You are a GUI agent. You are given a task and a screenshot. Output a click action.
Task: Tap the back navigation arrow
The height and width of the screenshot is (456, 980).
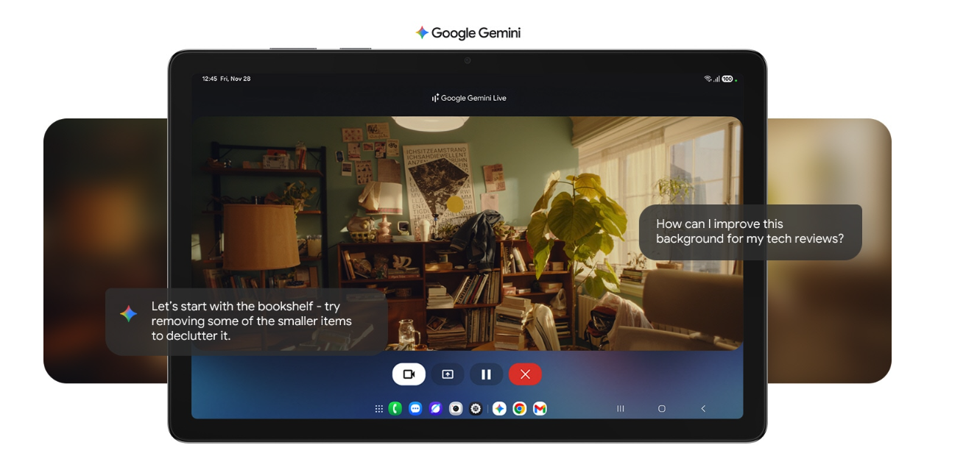[x=703, y=409]
